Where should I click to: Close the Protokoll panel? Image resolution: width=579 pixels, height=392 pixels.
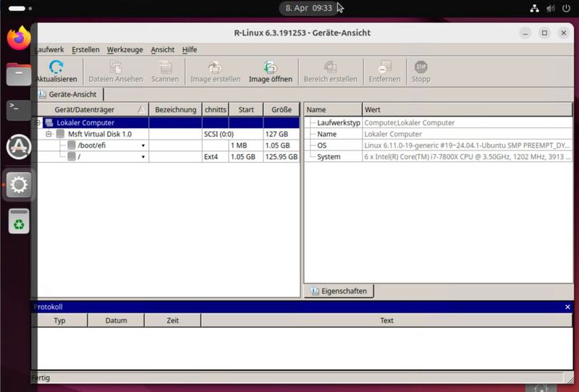pyautogui.click(x=567, y=307)
